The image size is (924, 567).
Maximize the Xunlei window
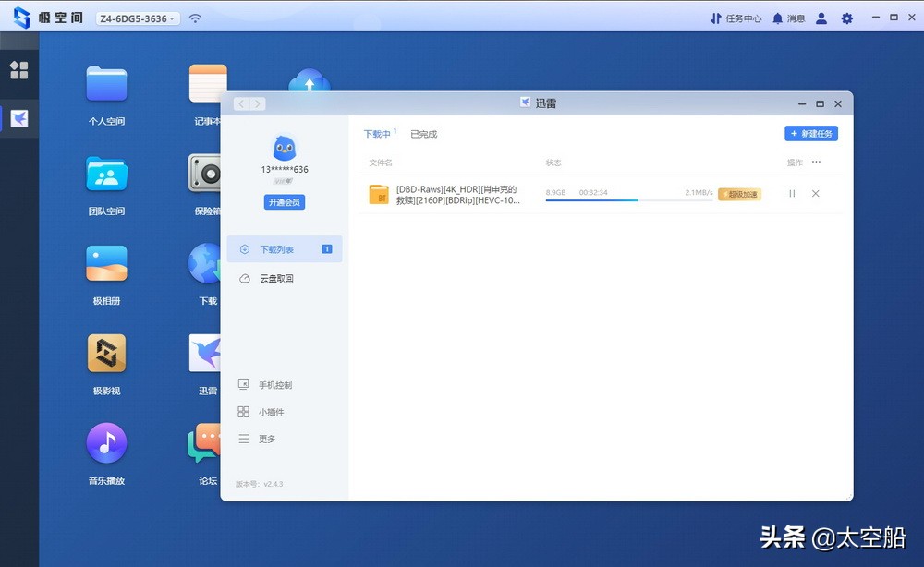[820, 103]
